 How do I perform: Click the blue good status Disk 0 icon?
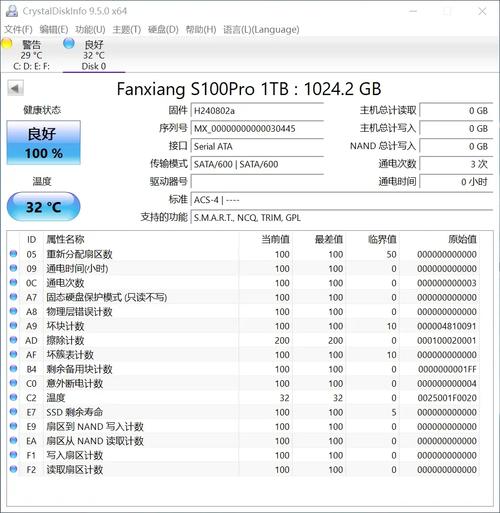pyautogui.click(x=69, y=43)
